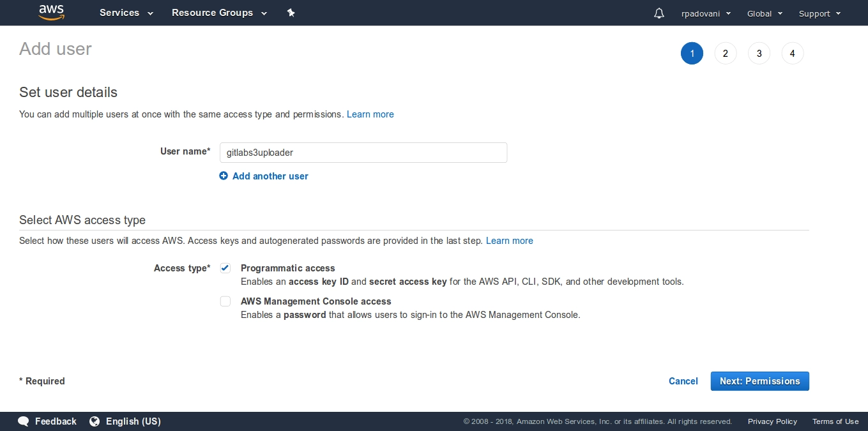Click the copyright notice text in footer
Viewport: 868px width, 431px height.
598,421
